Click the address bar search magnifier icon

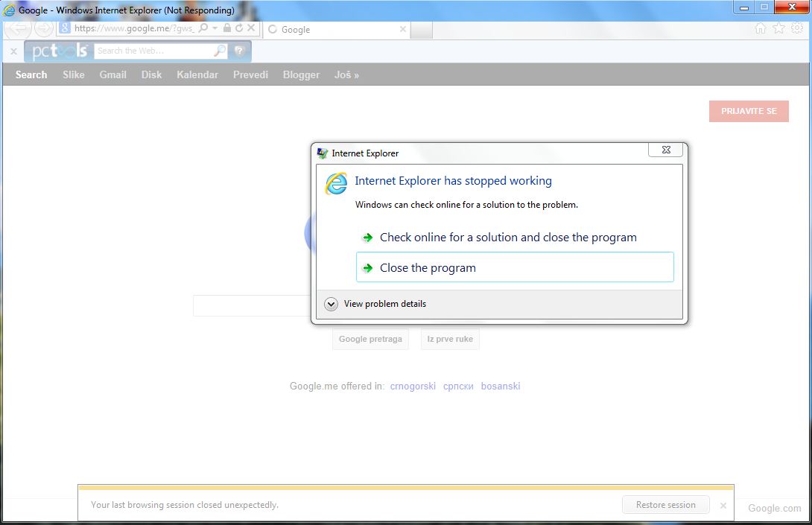203,28
